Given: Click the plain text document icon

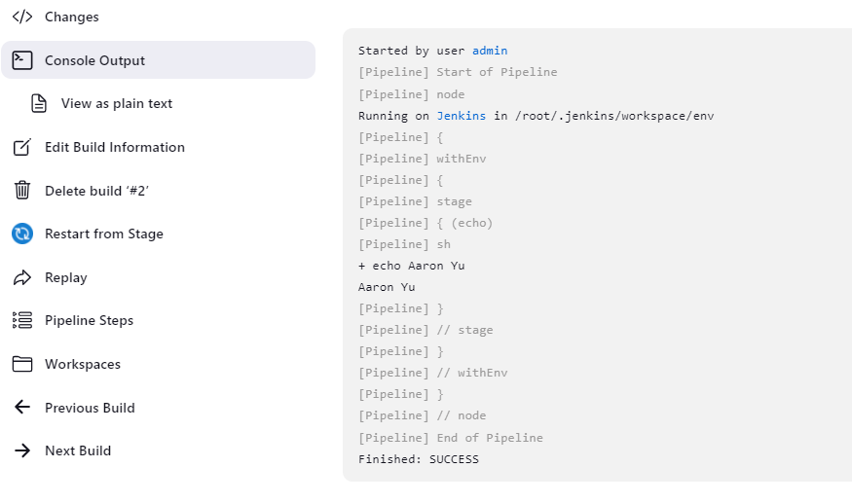Looking at the screenshot, I should pyautogui.click(x=39, y=103).
